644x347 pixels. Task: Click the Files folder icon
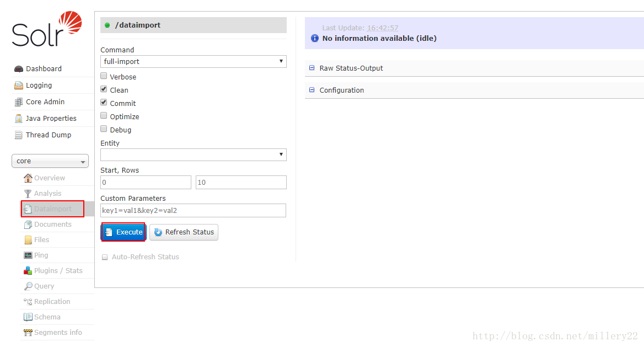pyautogui.click(x=28, y=240)
